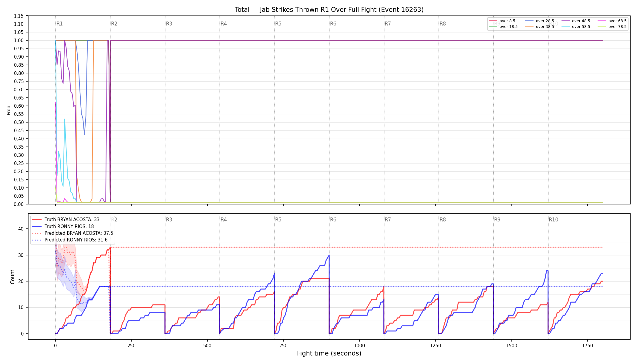Click the 0.00 tick on the Prob axis
637x364 pixels.
19,204
